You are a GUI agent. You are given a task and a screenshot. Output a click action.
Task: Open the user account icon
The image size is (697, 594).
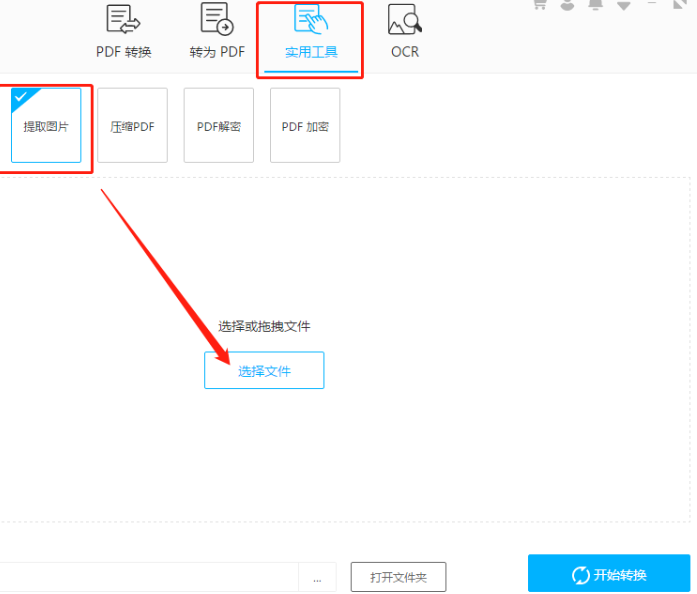[567, 5]
